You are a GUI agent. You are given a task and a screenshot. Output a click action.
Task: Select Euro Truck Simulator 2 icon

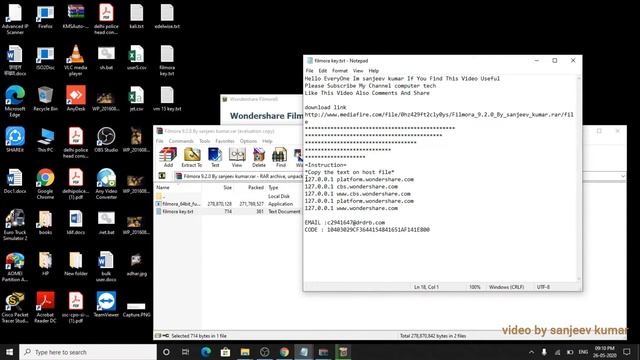(15, 224)
